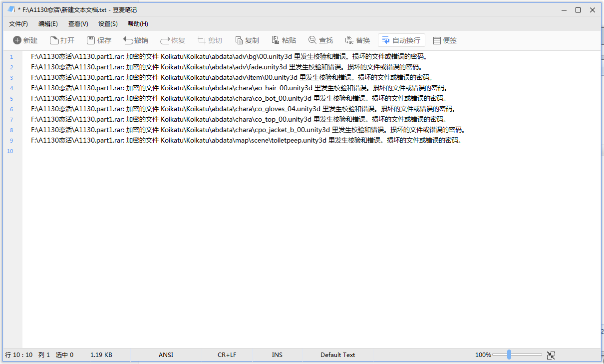This screenshot has width=604, height=364.
Task: Undo with the 撤销 button
Action: (136, 40)
